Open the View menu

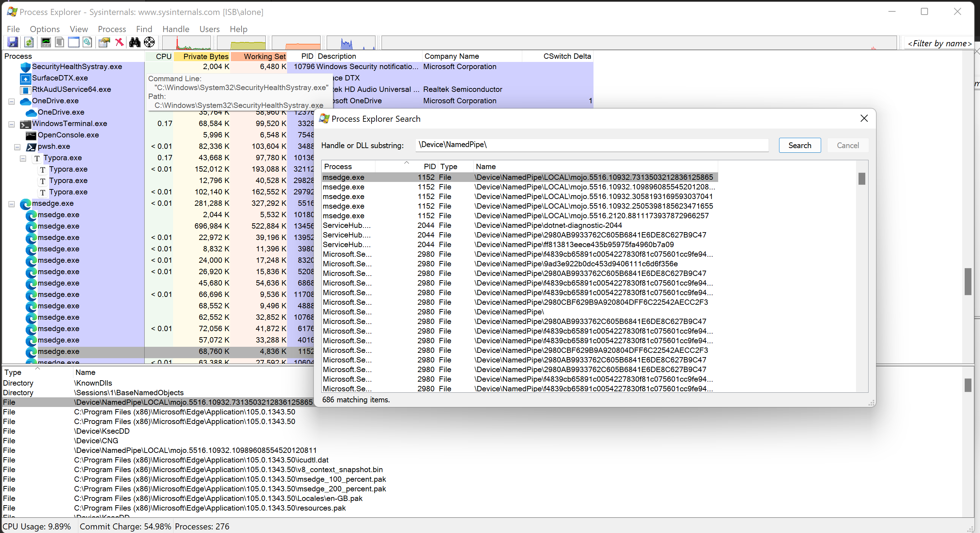click(79, 29)
